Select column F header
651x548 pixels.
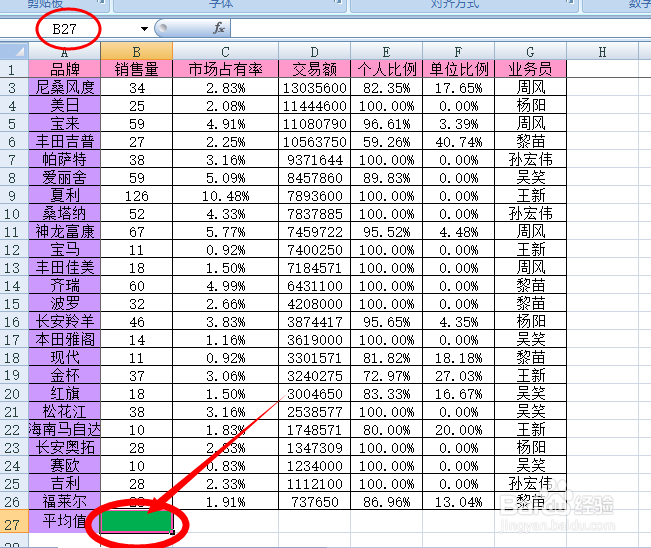click(458, 51)
